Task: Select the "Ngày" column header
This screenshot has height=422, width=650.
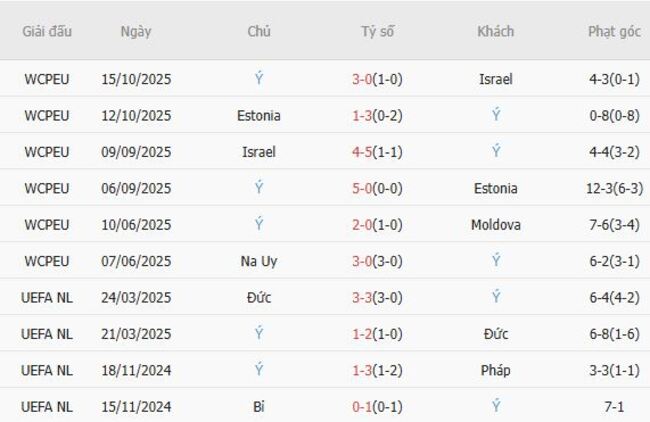Action: pyautogui.click(x=136, y=31)
